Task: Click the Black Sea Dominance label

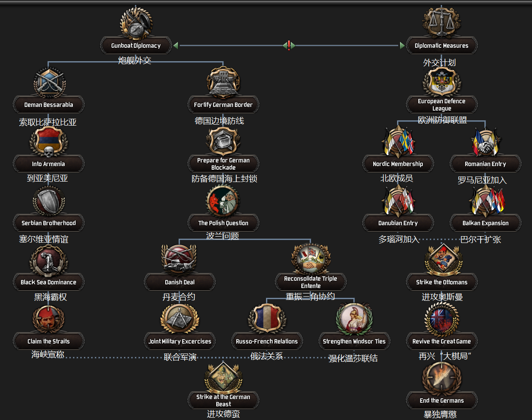Action: [x=49, y=282]
